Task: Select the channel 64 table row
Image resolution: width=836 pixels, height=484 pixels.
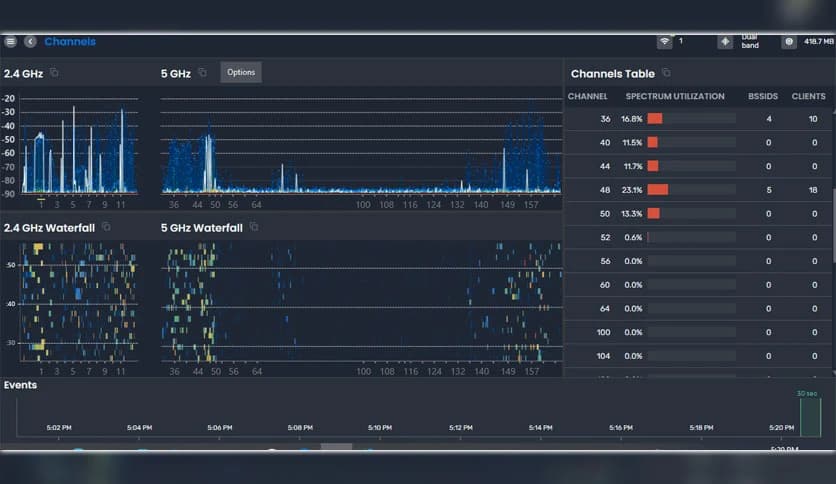Action: coord(698,309)
